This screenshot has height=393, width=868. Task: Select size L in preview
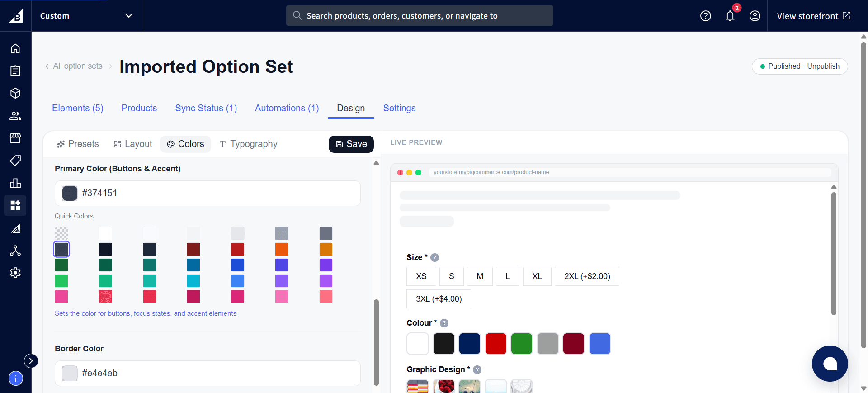508,276
